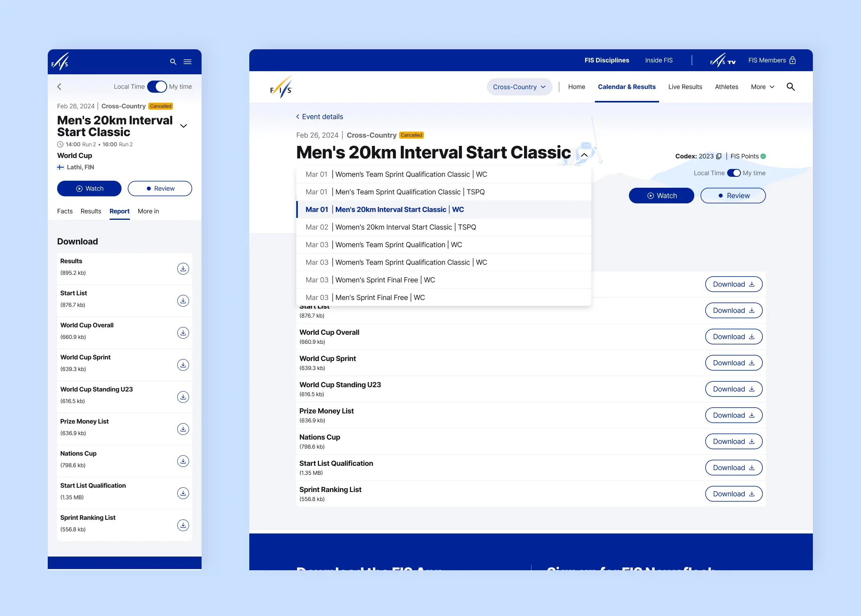Expand the mobile event title chevron

coord(184,126)
